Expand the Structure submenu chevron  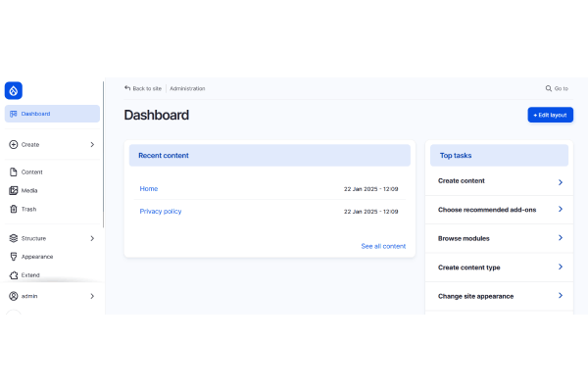click(x=92, y=238)
